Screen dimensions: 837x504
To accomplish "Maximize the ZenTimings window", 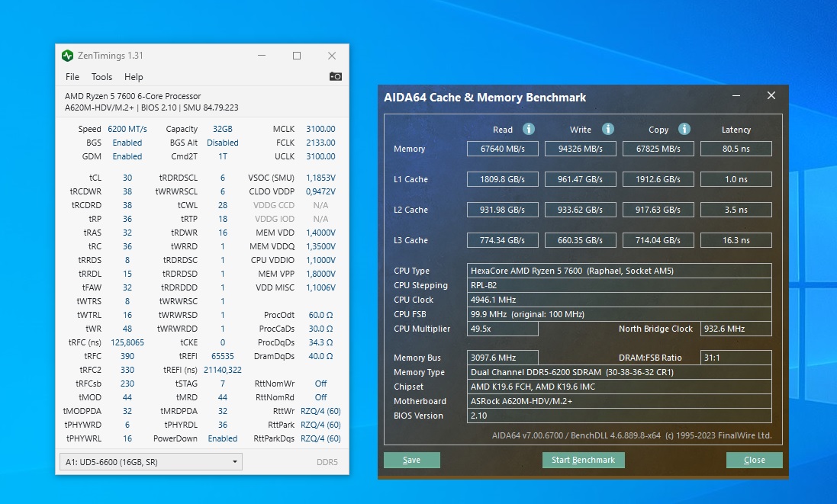I will click(297, 56).
